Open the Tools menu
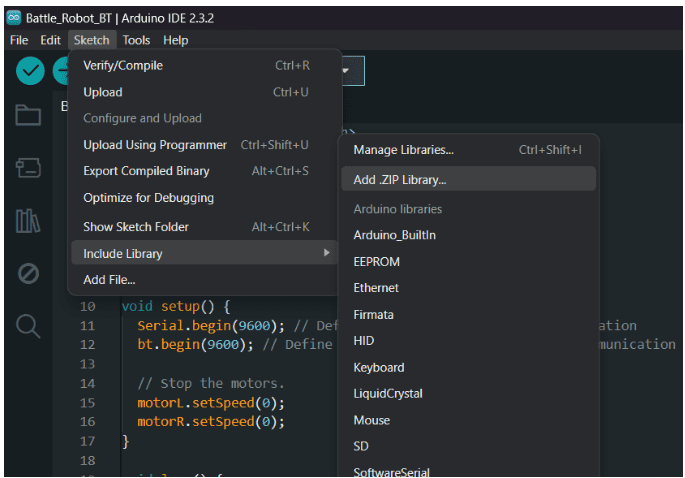This screenshot has height=478, width=685. pyautogui.click(x=136, y=40)
